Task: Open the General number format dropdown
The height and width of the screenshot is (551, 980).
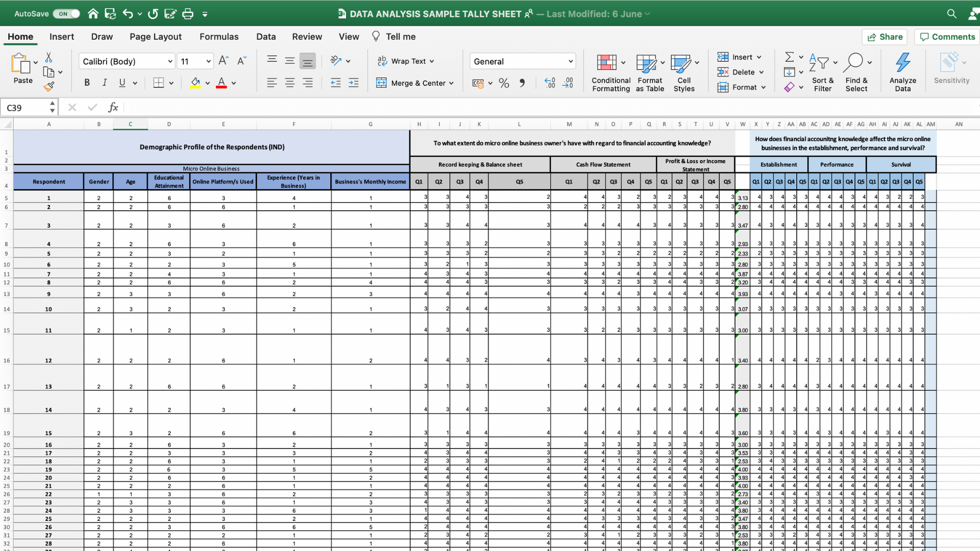Action: pyautogui.click(x=571, y=61)
